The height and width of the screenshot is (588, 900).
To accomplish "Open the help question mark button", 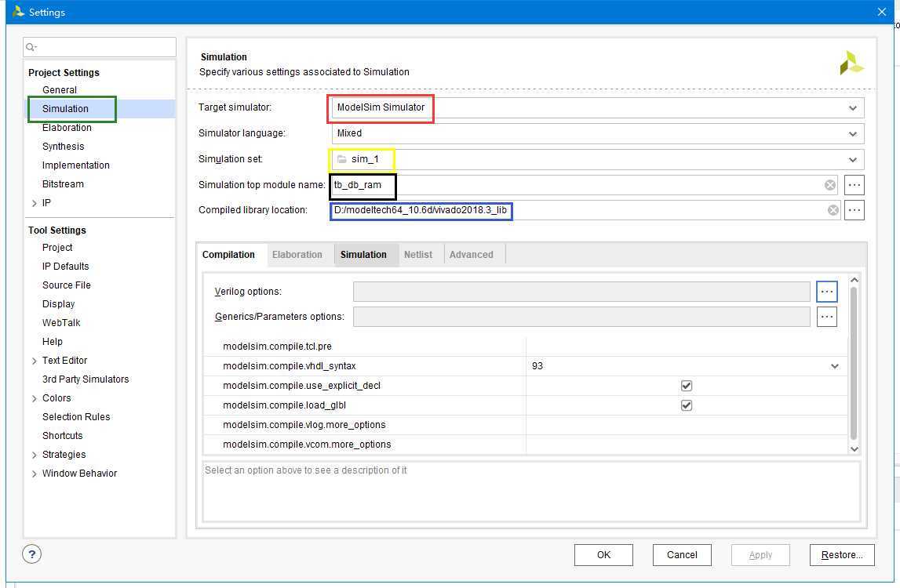I will pos(31,554).
